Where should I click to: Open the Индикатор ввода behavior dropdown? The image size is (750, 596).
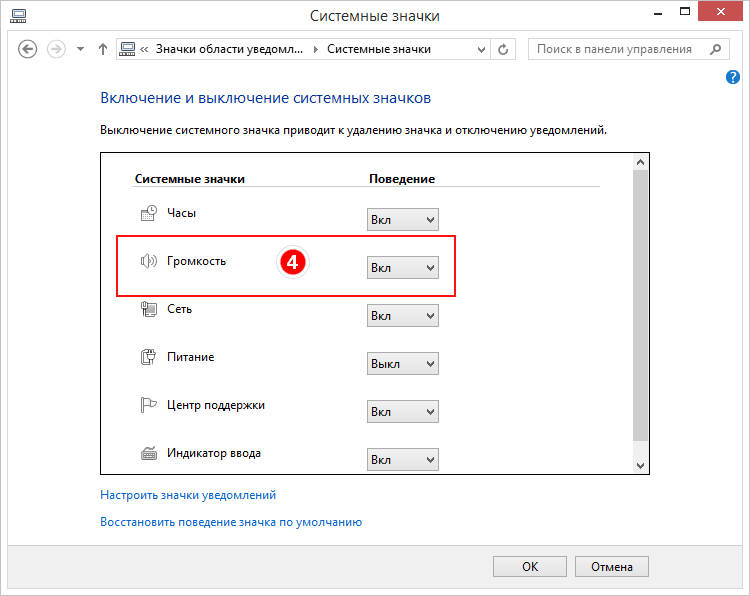tap(403, 459)
